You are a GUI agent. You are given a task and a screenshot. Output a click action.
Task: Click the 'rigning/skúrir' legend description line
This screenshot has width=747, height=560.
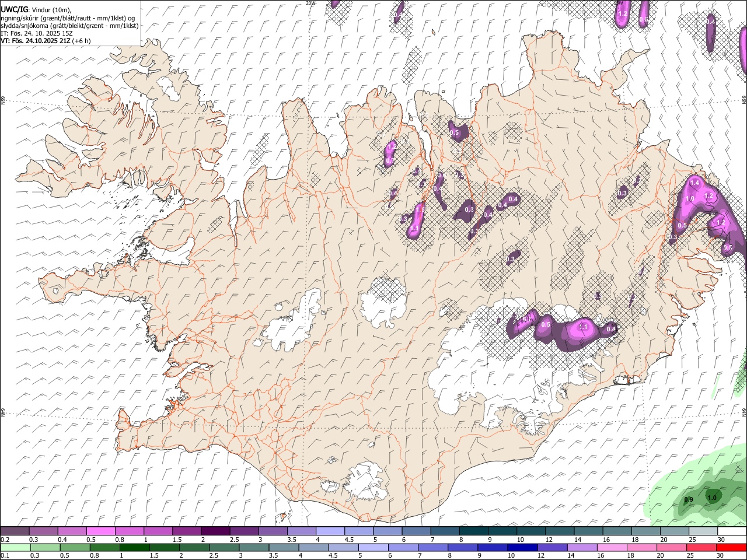(x=68, y=18)
